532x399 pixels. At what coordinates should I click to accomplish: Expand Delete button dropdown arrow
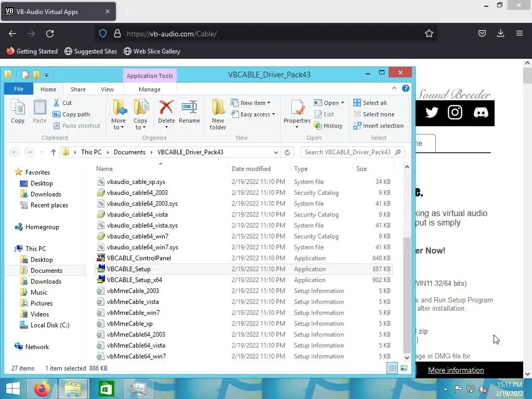coord(166,127)
